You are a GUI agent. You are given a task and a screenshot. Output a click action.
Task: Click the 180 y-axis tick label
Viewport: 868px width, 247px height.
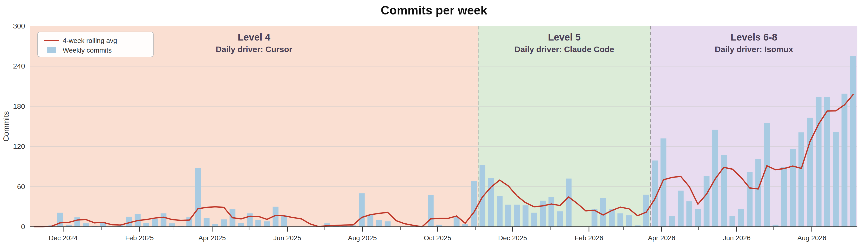19,106
